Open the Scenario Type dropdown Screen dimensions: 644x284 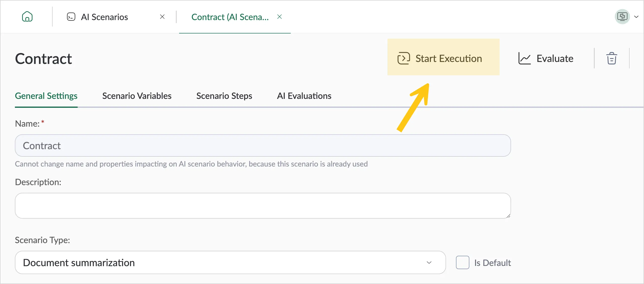(x=230, y=262)
